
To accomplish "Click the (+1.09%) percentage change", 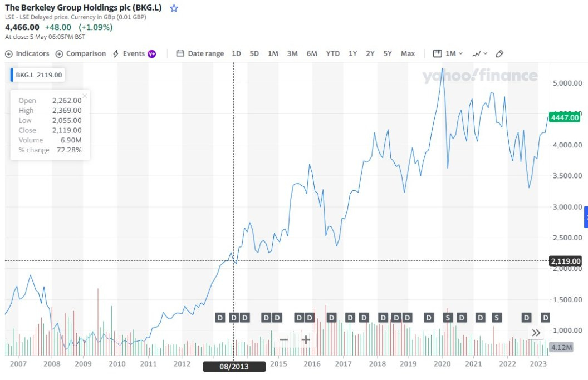I will pyautogui.click(x=95, y=27).
